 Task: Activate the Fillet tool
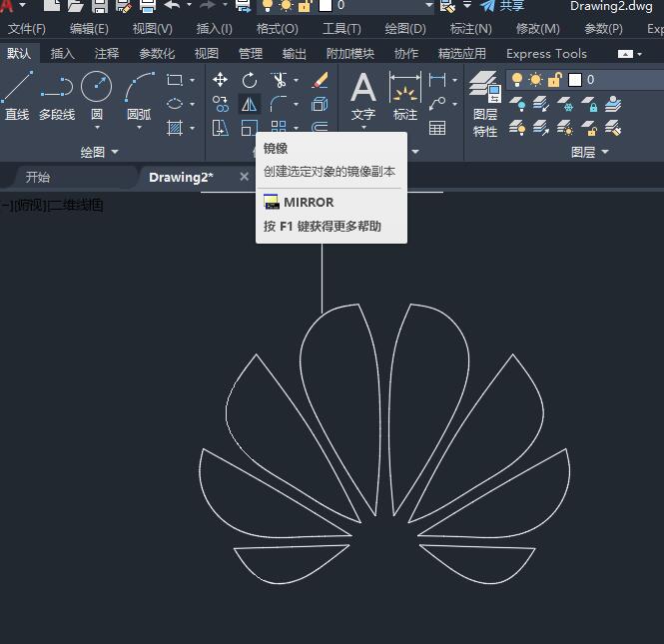coord(279,104)
